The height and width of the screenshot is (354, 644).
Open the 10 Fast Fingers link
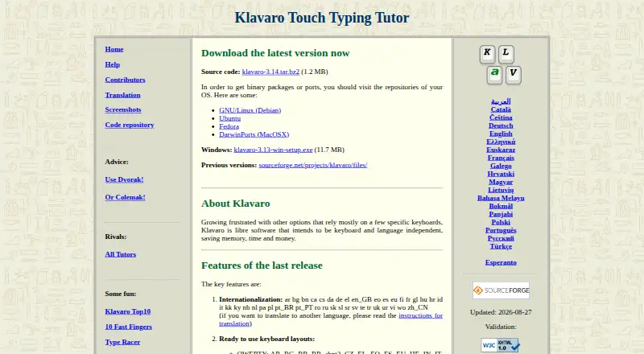[129, 327]
